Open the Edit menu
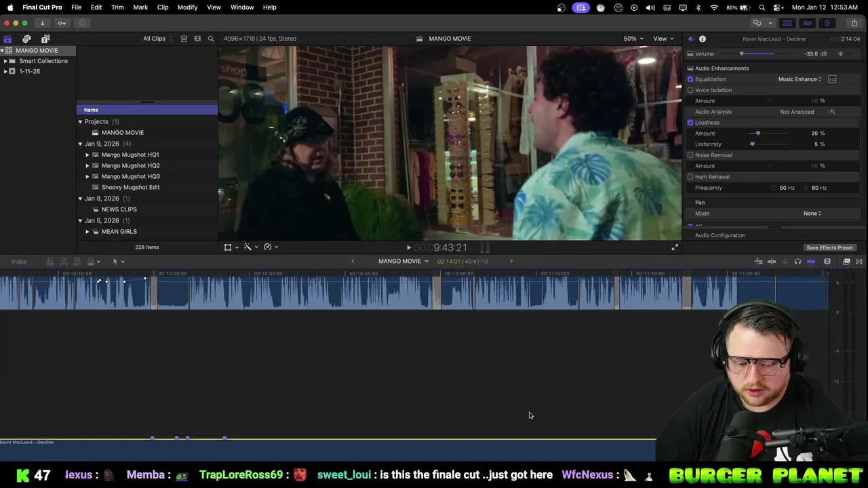Viewport: 868px width, 488px height. [96, 7]
